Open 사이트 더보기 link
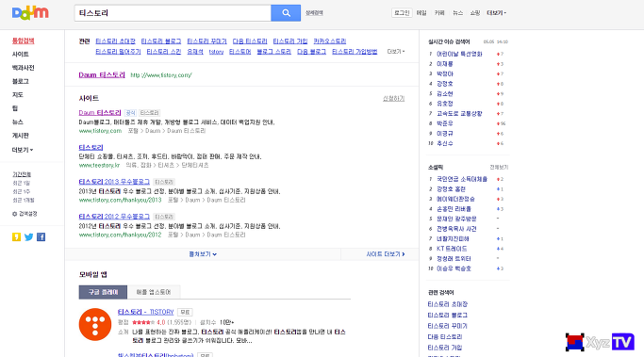The image size is (644, 357). [x=386, y=254]
